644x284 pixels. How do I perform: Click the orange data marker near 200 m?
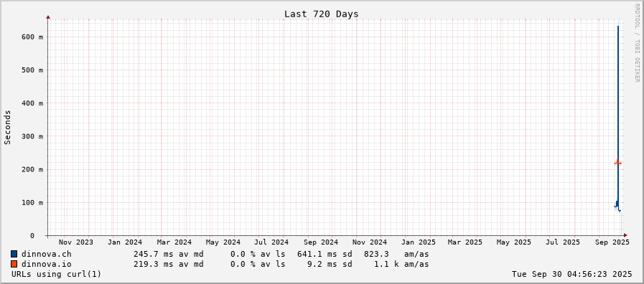tap(617, 163)
